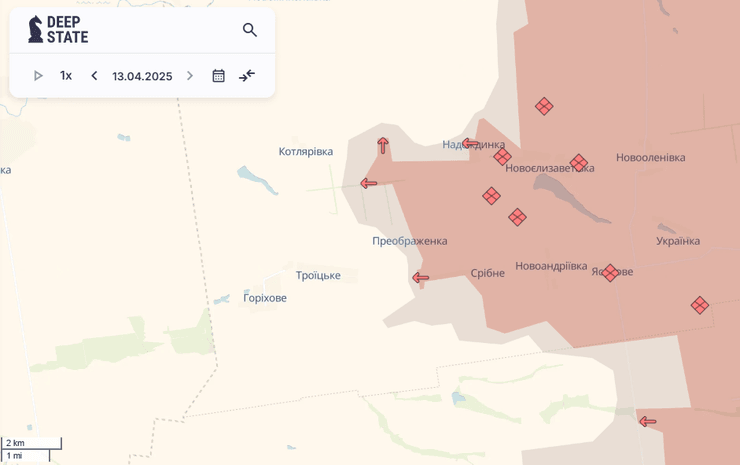Screen dimensions: 740x465
Task: Click the map scale bar
Action: tap(32, 449)
